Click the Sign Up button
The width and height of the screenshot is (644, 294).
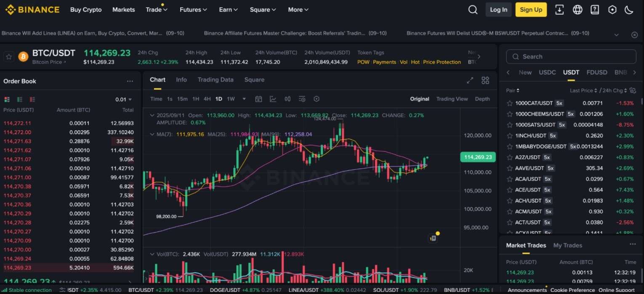tap(531, 9)
